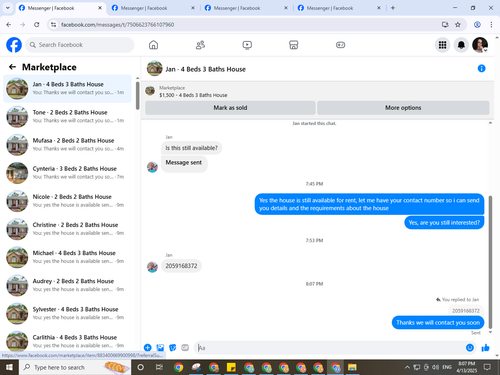
Task: Choose a GIF from the composer
Action: point(185,348)
